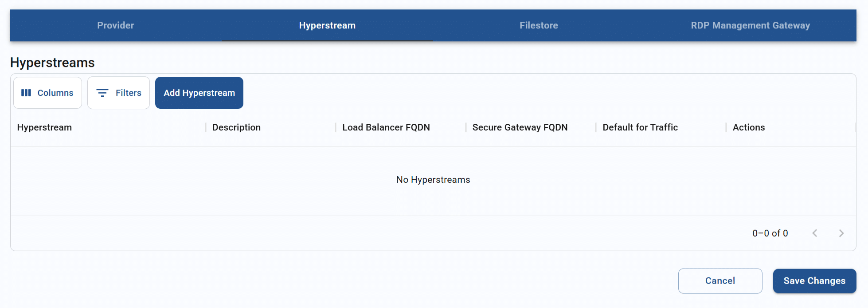Sort by the Description column header
The image size is (868, 308).
[x=236, y=127]
